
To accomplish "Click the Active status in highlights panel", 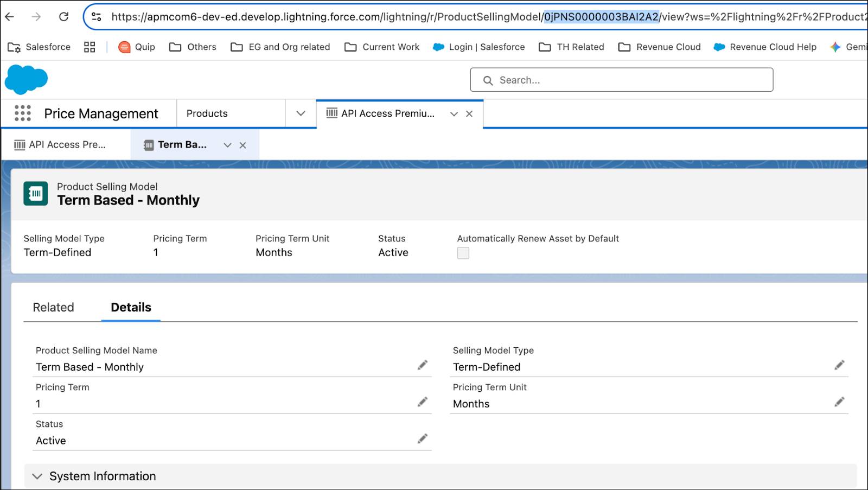I will click(x=393, y=252).
